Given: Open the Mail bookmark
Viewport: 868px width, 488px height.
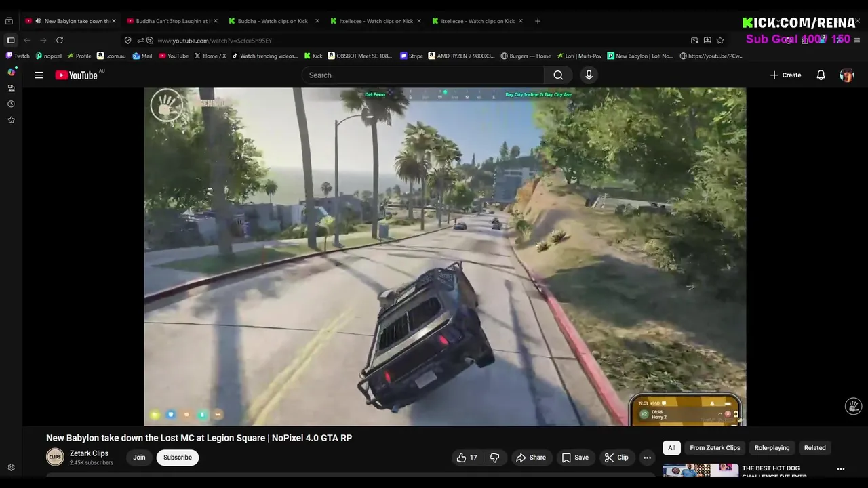Looking at the screenshot, I should tap(142, 56).
